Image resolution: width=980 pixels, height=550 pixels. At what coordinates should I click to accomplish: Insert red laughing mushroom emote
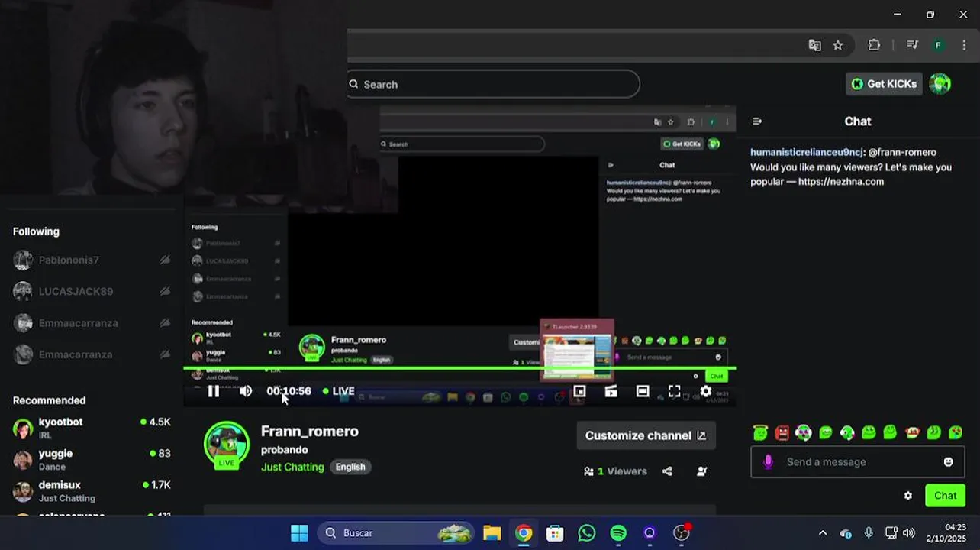tap(912, 433)
